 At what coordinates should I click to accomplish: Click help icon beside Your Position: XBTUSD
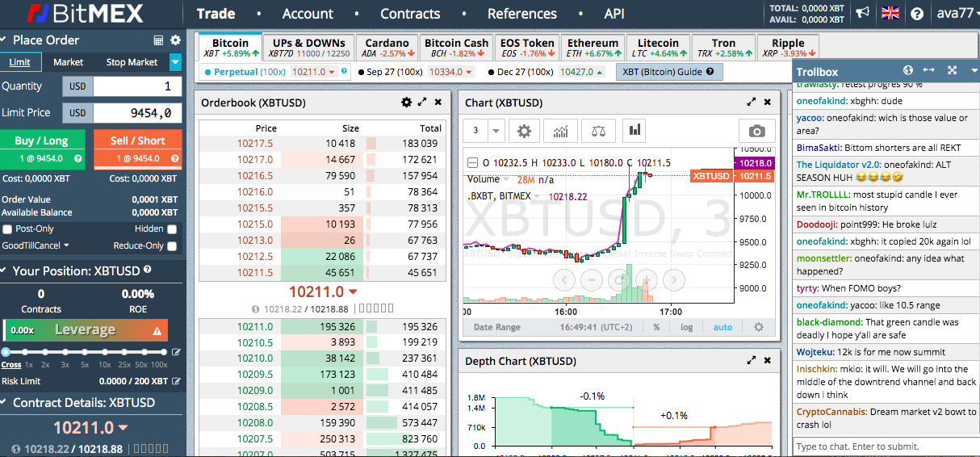pyautogui.click(x=148, y=270)
